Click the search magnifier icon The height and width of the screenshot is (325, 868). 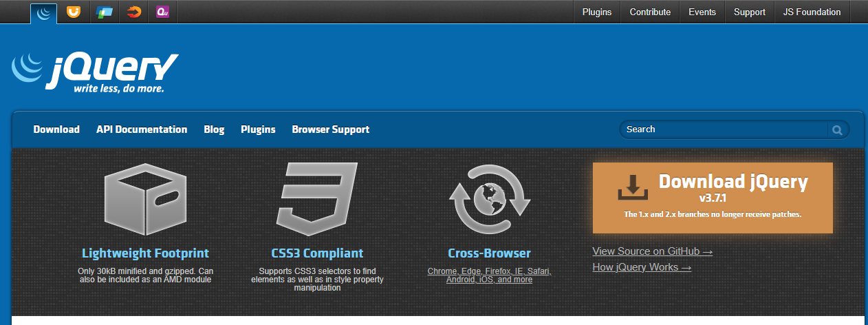tap(837, 129)
